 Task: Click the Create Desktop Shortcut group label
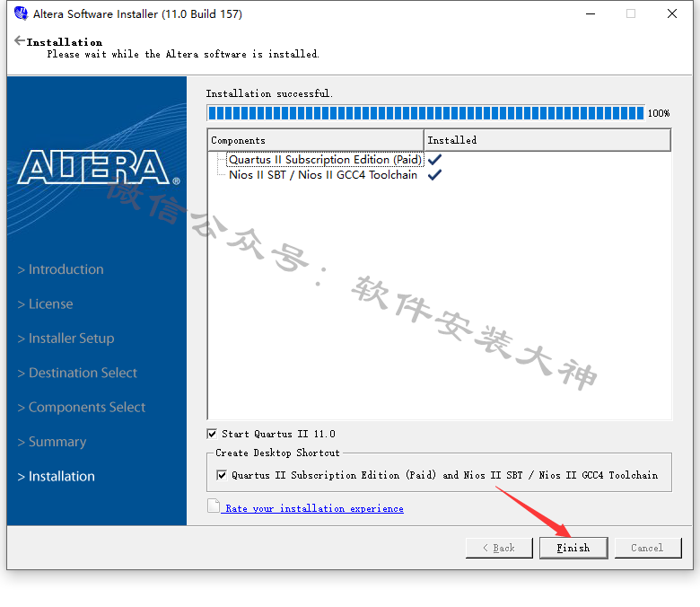click(x=277, y=453)
